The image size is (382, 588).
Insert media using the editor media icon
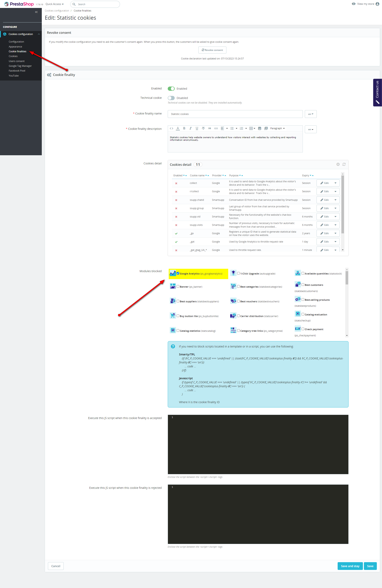(266, 128)
